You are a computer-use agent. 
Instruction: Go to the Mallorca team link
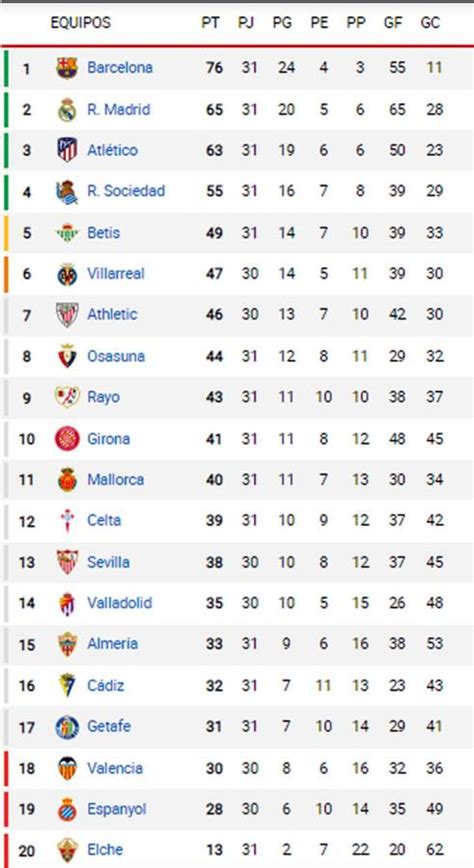click(x=115, y=479)
